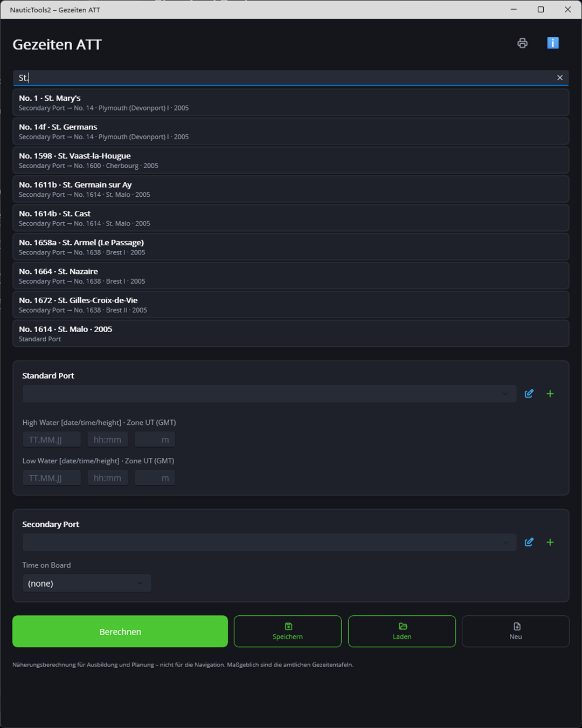
Task: Pick No. 1664 St. Nazaire result
Action: click(x=291, y=276)
